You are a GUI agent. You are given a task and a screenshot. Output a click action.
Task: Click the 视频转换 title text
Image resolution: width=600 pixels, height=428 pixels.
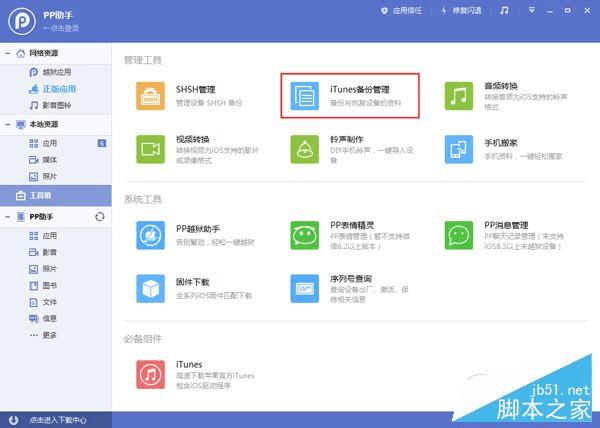click(x=192, y=139)
